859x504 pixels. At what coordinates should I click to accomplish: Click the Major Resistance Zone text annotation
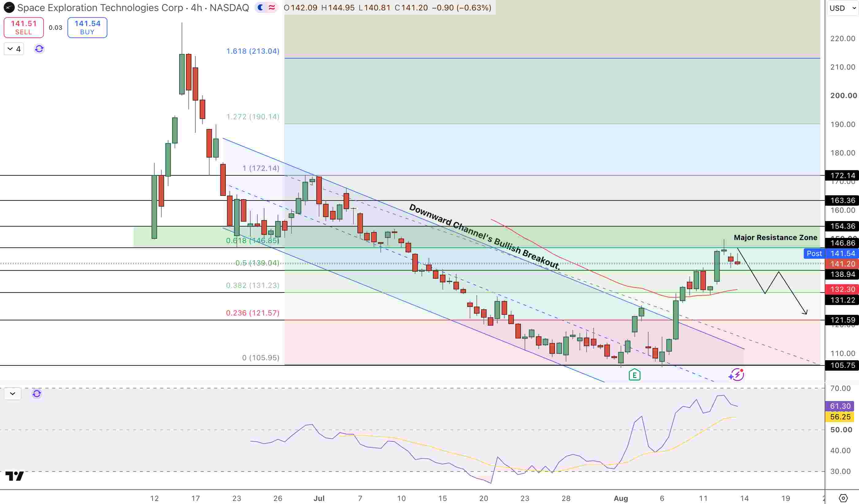pyautogui.click(x=776, y=238)
